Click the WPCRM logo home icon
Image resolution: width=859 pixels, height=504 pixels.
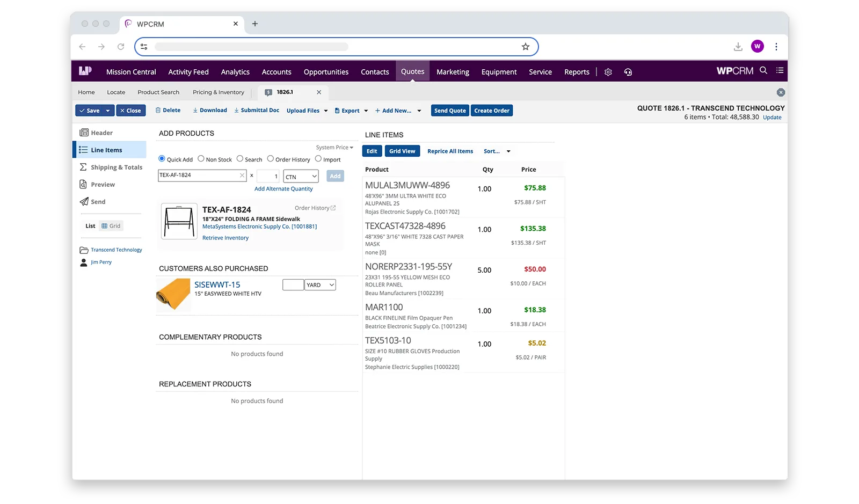(85, 71)
